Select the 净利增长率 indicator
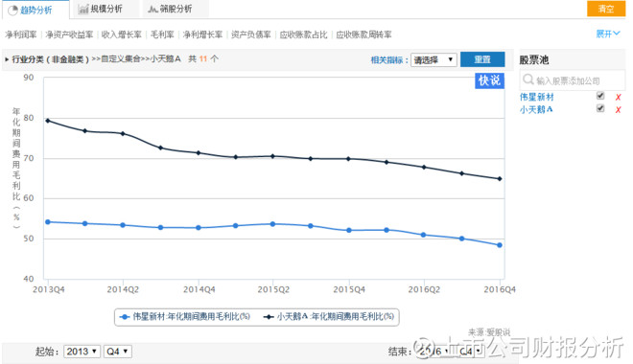This screenshot has width=633, height=364. (202, 34)
